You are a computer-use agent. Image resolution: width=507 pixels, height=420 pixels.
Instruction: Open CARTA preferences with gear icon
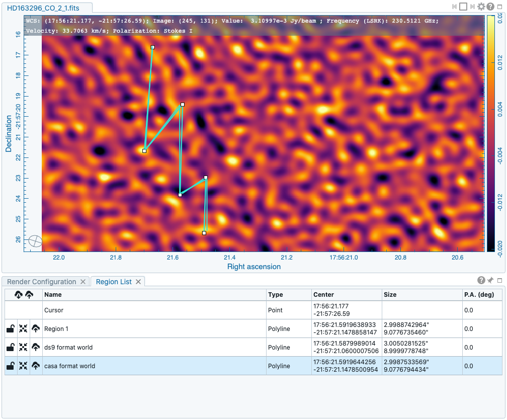coord(481,7)
